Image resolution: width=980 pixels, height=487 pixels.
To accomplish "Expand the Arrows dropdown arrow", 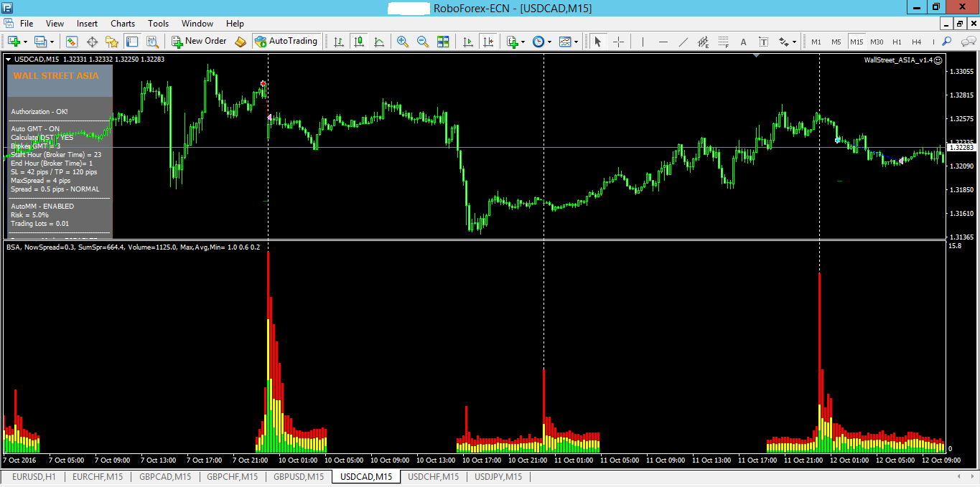I will click(x=794, y=42).
